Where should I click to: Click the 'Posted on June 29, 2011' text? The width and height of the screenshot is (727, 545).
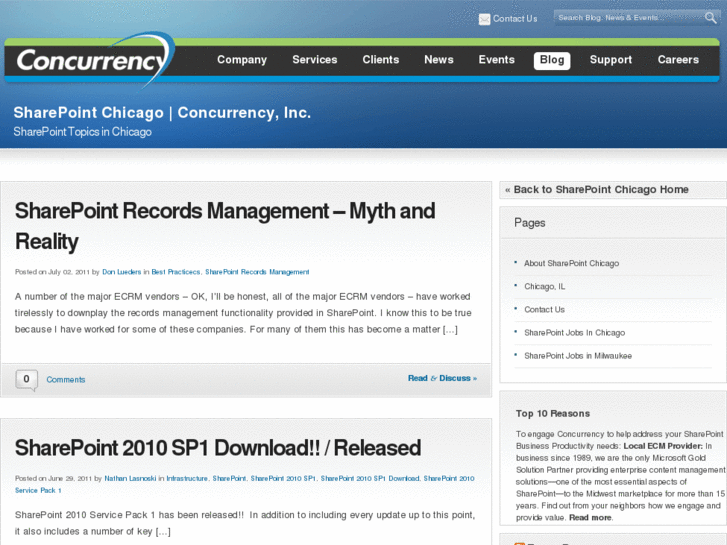click(53, 479)
